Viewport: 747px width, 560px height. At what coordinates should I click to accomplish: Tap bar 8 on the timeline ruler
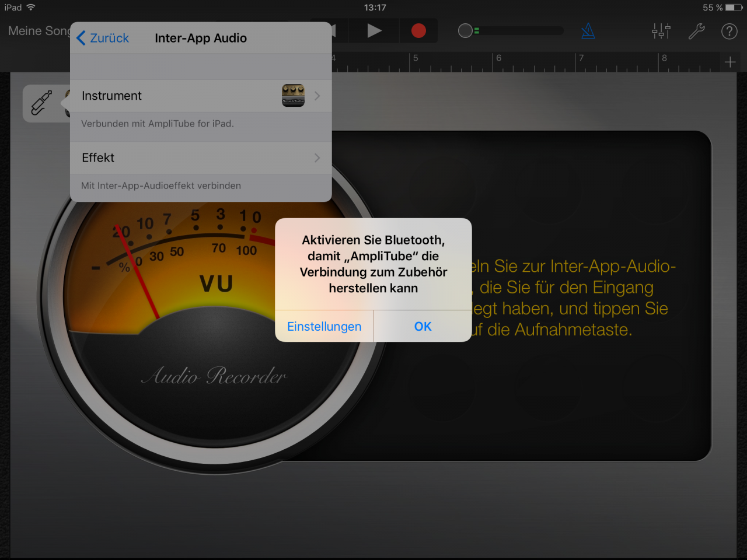point(664,58)
